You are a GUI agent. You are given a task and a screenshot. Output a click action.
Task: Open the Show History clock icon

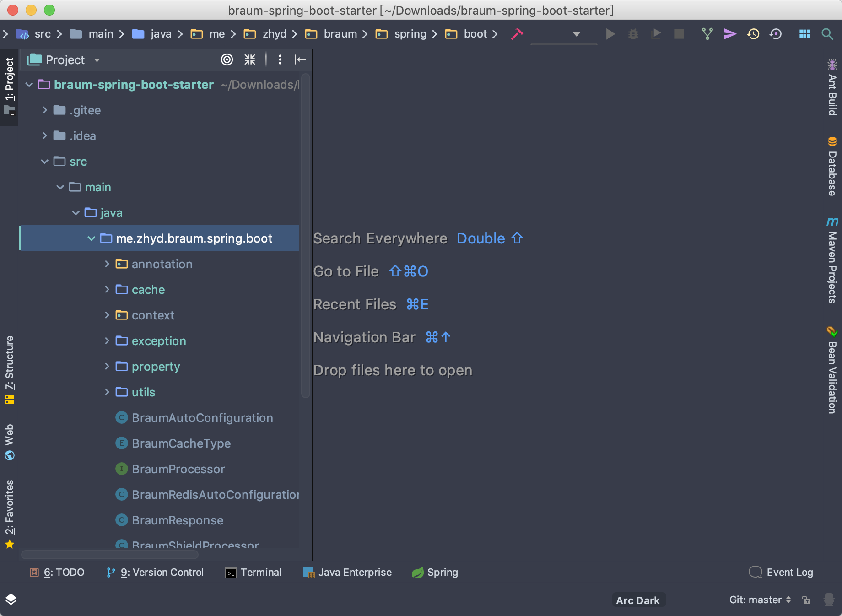(753, 34)
